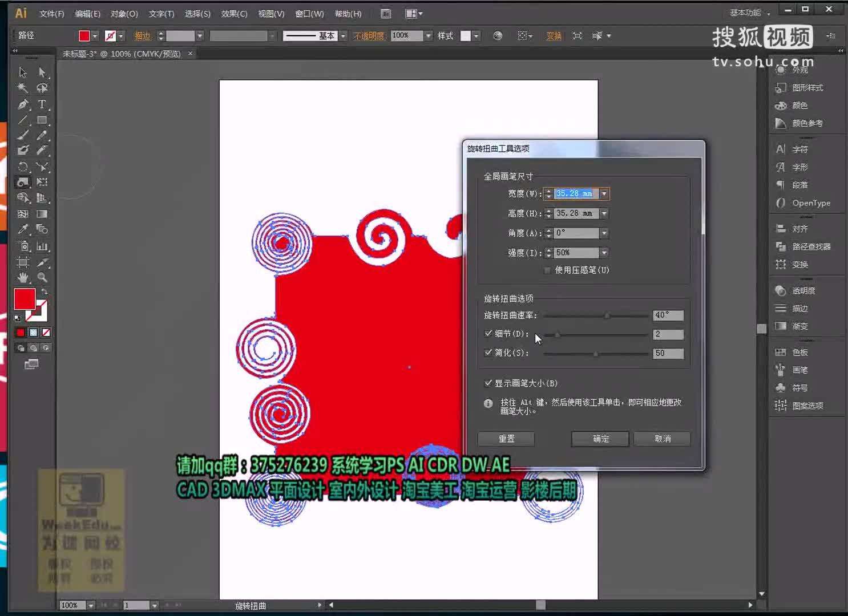848x616 pixels.
Task: Select the Zoom tool magnifier
Action: (x=42, y=278)
